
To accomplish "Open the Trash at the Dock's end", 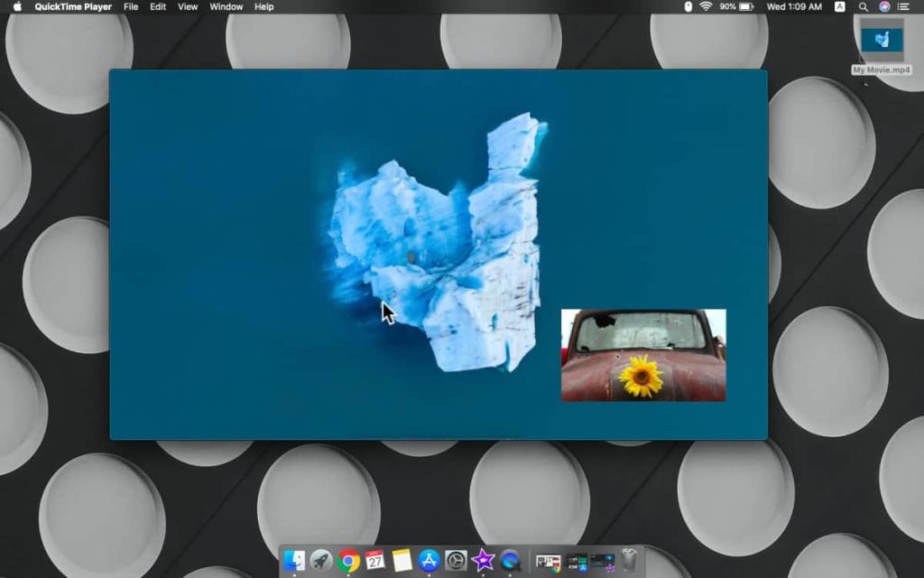I will click(627, 560).
